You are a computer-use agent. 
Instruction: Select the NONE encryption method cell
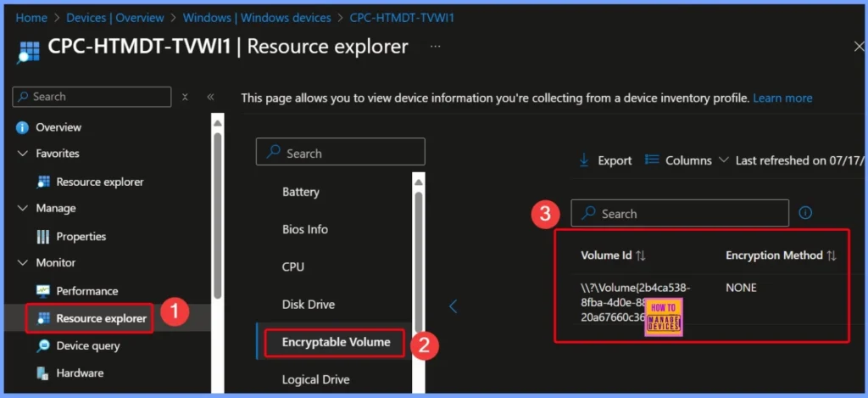click(x=741, y=288)
